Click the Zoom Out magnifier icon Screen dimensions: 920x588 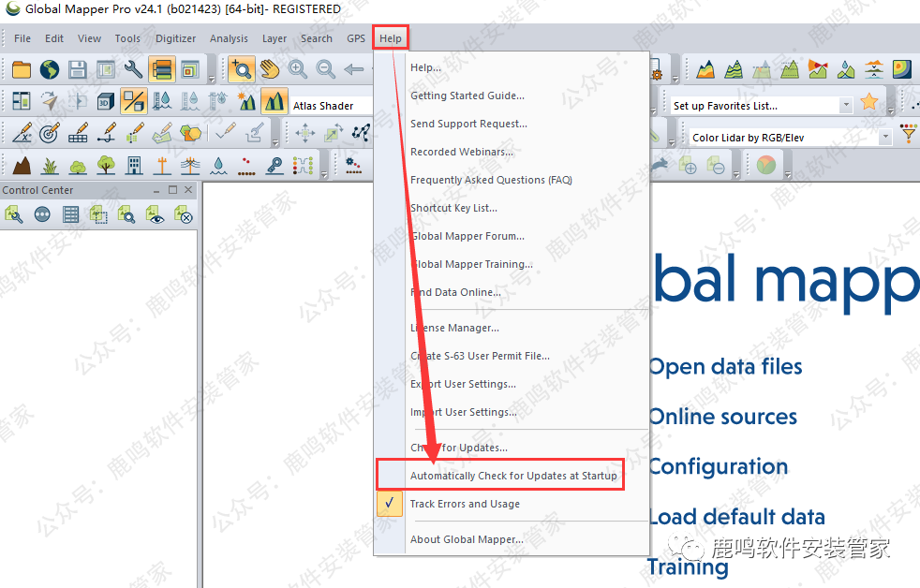(x=326, y=69)
